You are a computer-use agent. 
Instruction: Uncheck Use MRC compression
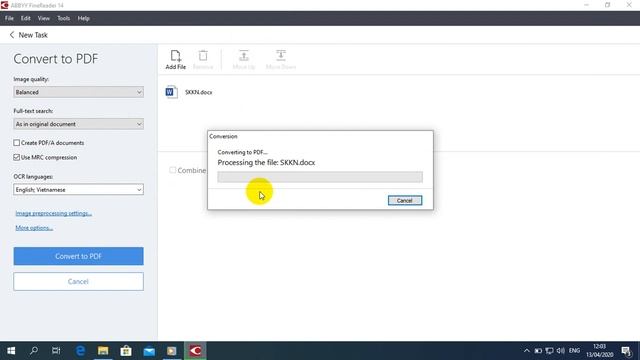coord(16,157)
